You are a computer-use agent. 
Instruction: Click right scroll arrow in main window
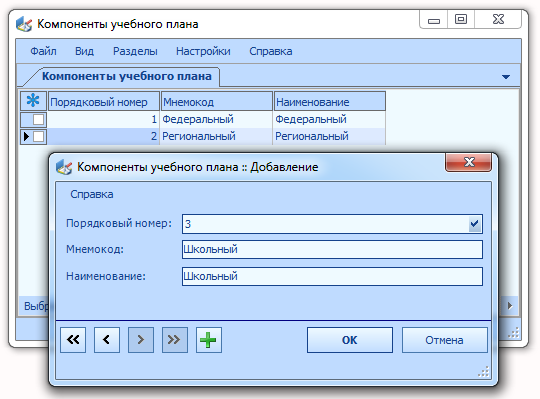point(510,306)
